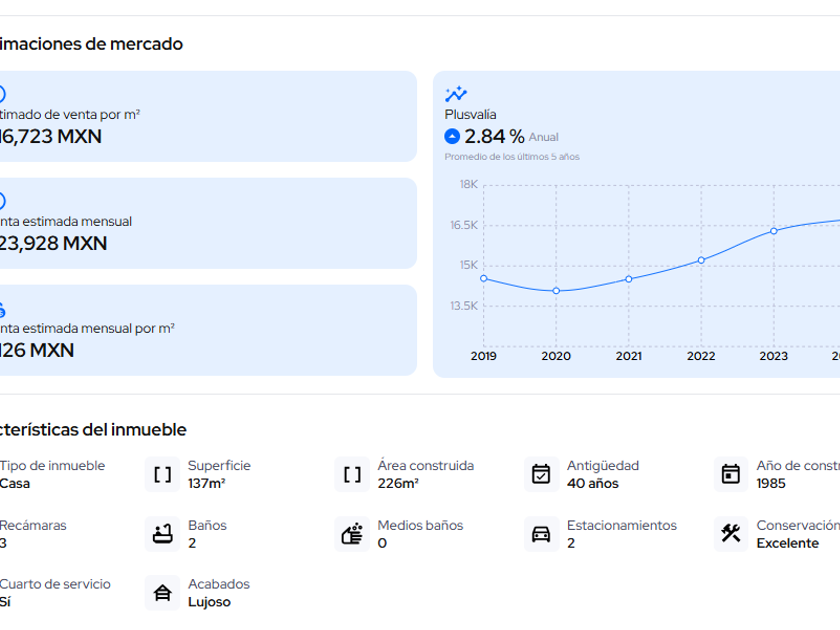The height and width of the screenshot is (630, 840).
Task: Click the blue up-arrow icon beside 2.84 %
Action: click(x=452, y=137)
